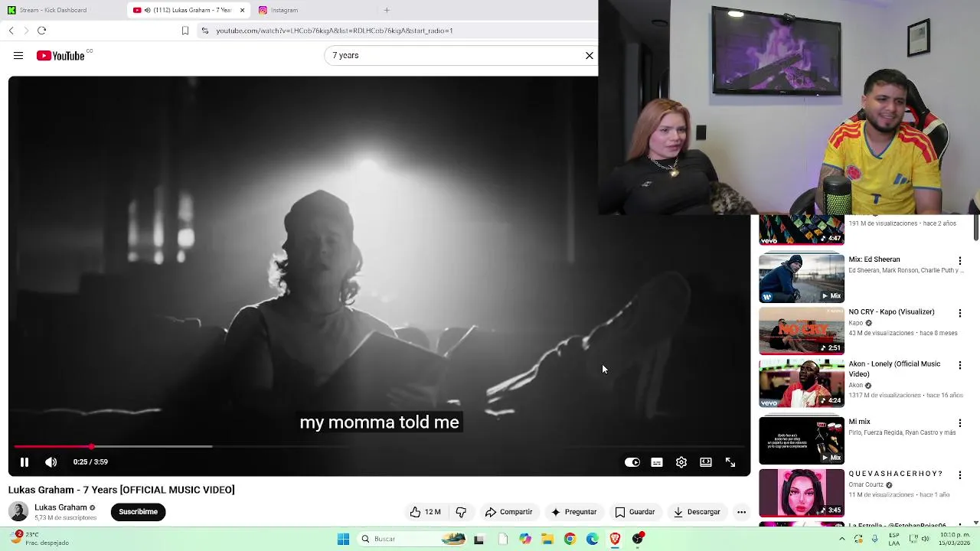The width and height of the screenshot is (980, 551).
Task: Bookmark this page with the bookmark icon
Action: click(185, 31)
